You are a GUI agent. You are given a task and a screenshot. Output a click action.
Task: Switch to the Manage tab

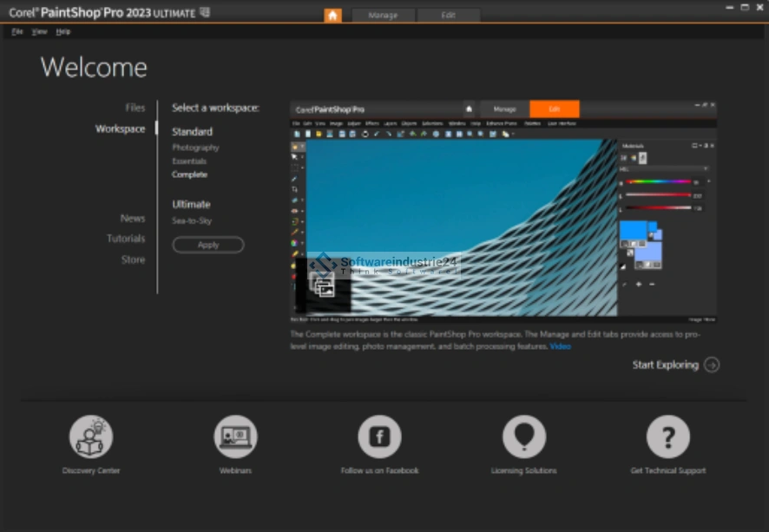click(x=383, y=16)
